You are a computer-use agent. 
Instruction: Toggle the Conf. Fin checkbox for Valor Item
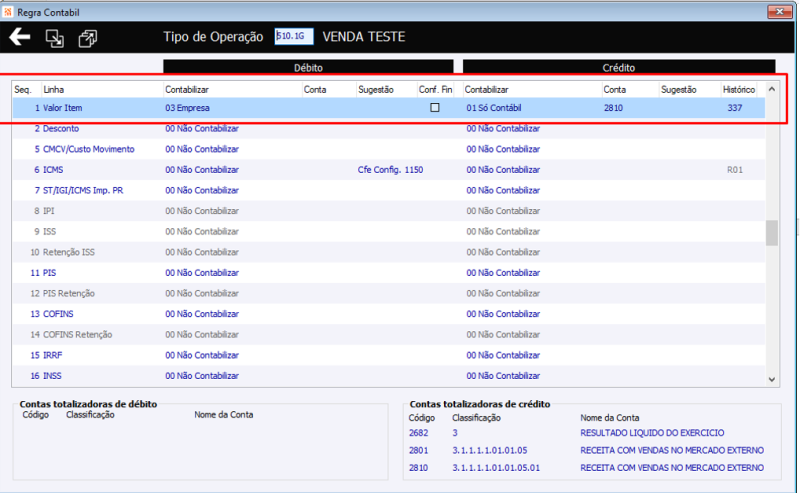435,107
